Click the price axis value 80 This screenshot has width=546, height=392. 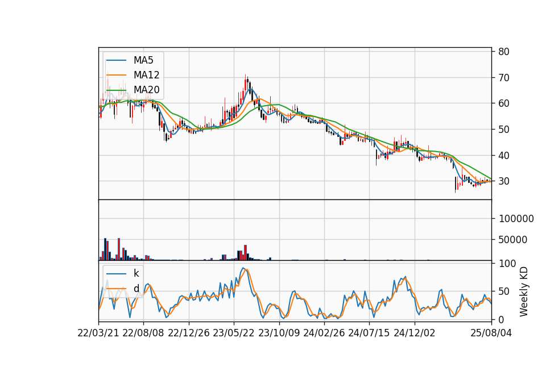504,52
